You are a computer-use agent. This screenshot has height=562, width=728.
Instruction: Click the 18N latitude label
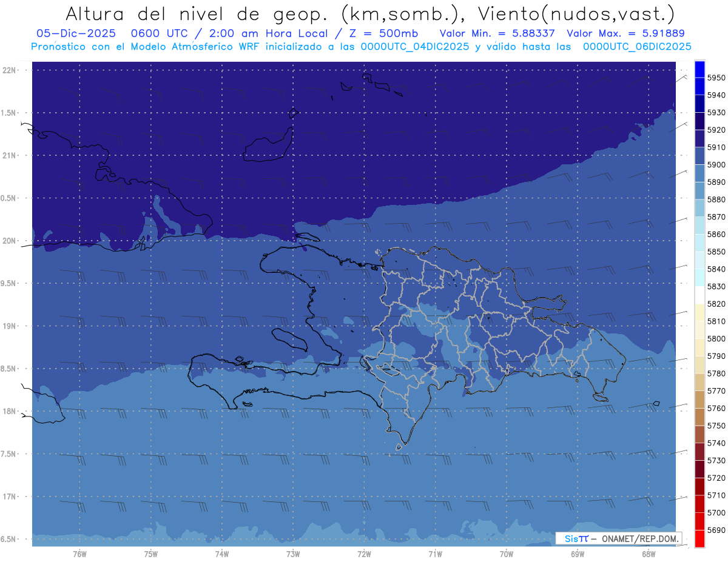point(10,411)
